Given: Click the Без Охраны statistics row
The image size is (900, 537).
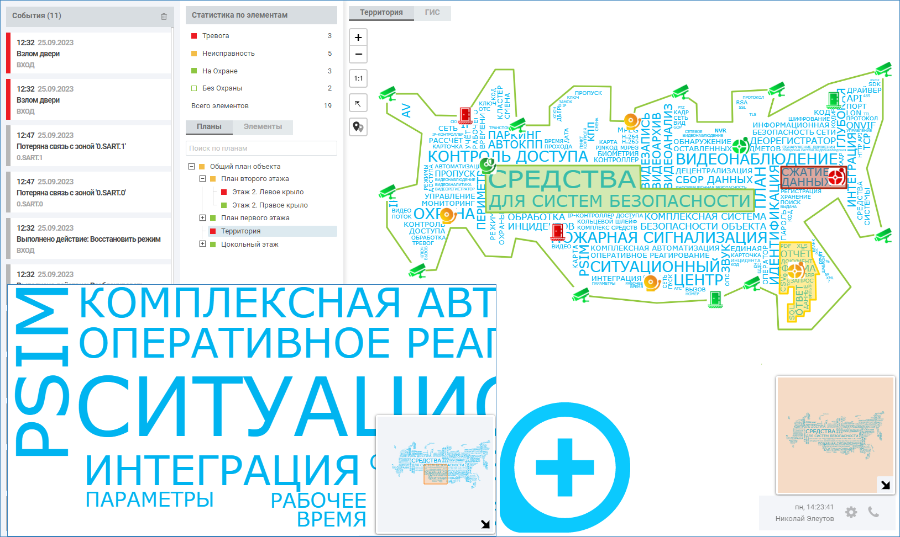Looking at the screenshot, I should tap(261, 88).
